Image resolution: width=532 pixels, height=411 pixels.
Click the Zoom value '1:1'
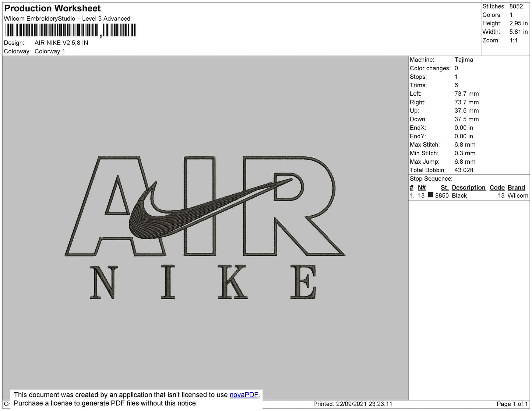point(514,40)
